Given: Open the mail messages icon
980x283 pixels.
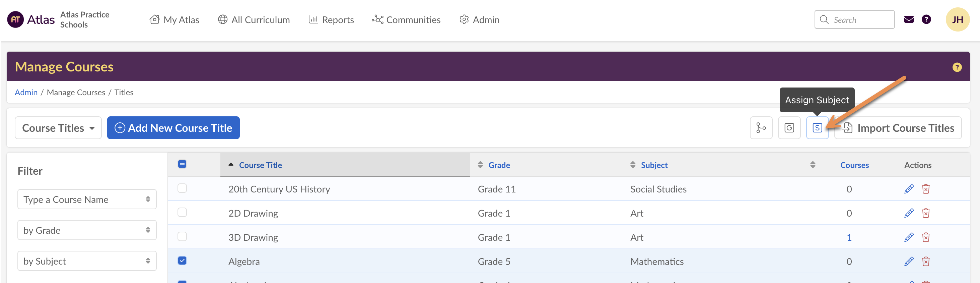Looking at the screenshot, I should [908, 19].
